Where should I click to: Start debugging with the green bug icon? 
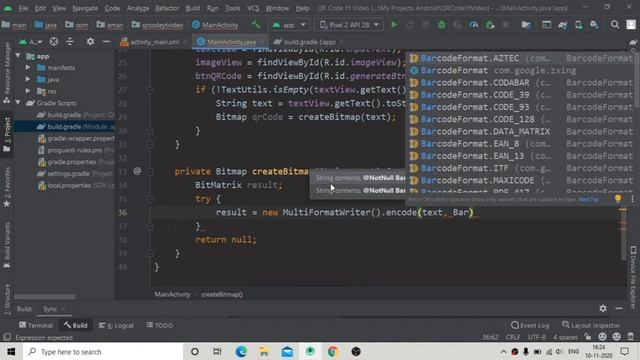tap(442, 25)
